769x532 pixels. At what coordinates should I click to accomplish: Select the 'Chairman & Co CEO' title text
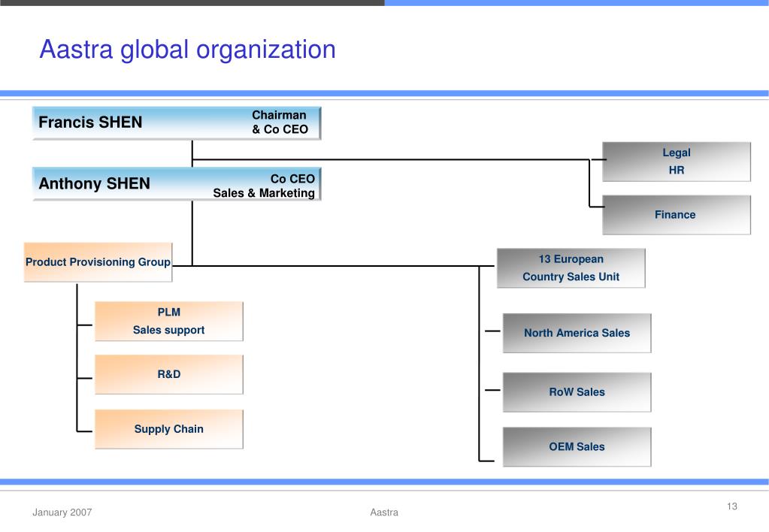point(280,122)
